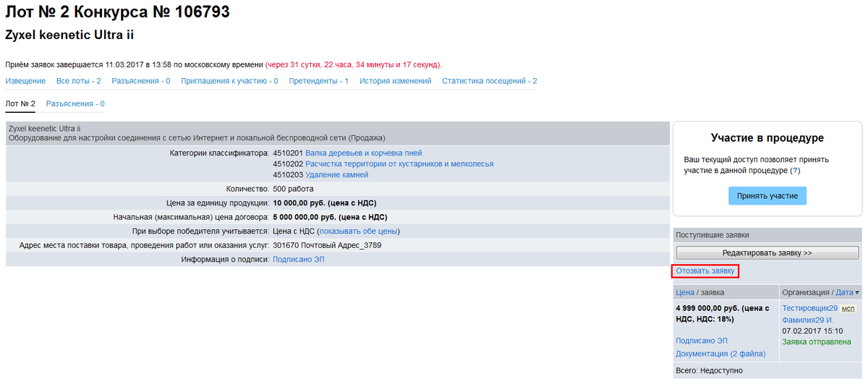Show Статистика посещений - 2
868x384 pixels.
click(489, 81)
